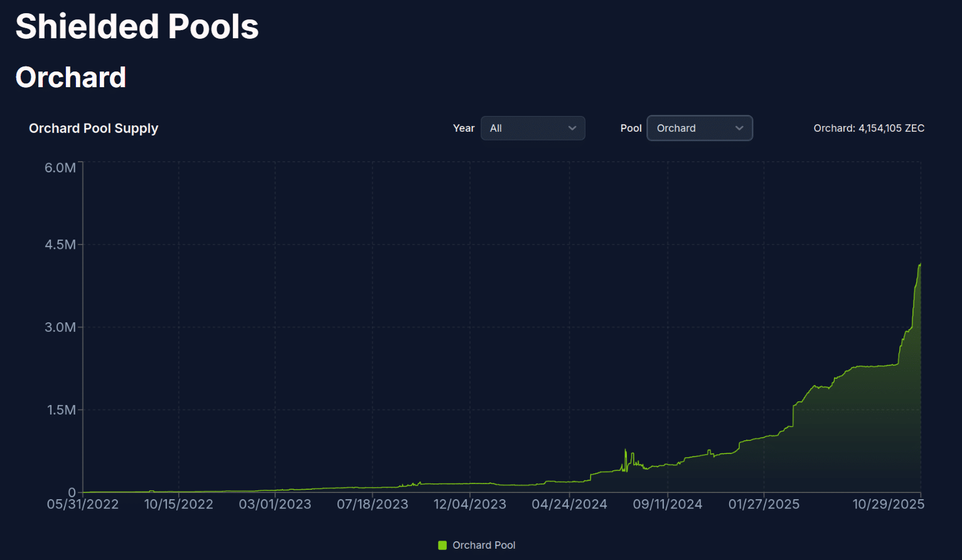This screenshot has width=962, height=560.
Task: Click the 3.0M y-axis label
Action: pos(60,327)
